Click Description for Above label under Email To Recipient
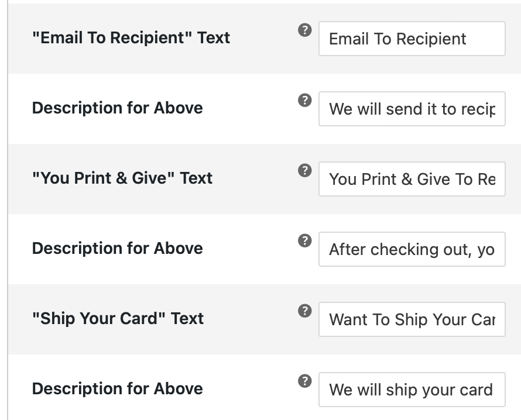The width and height of the screenshot is (521, 420). coord(117,108)
